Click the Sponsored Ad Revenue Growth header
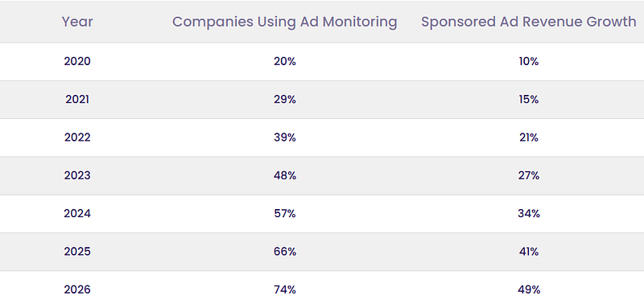 529,22
